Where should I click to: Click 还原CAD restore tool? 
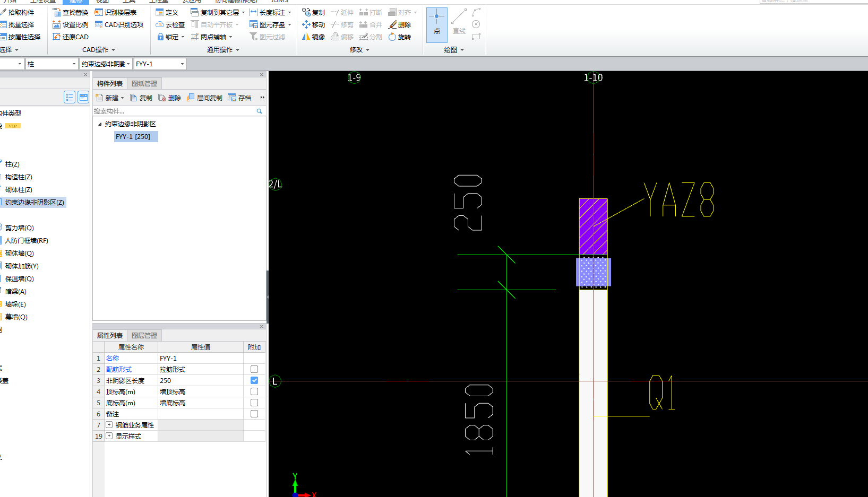tap(70, 37)
